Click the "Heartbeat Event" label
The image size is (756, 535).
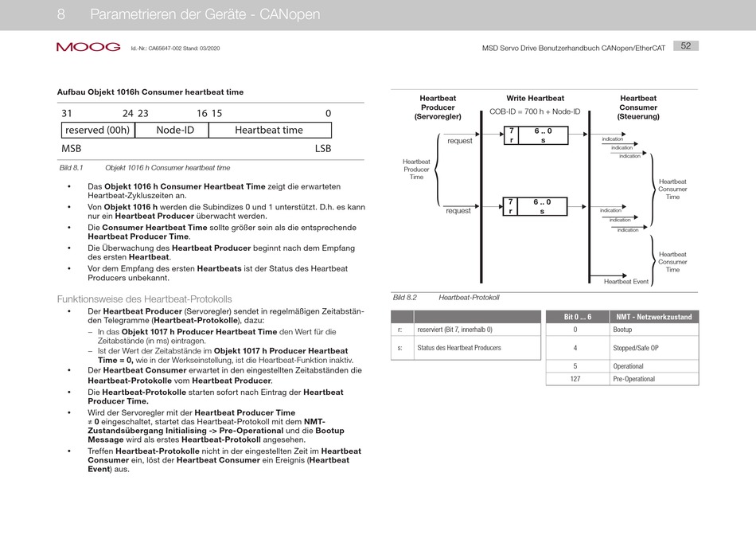(x=626, y=282)
